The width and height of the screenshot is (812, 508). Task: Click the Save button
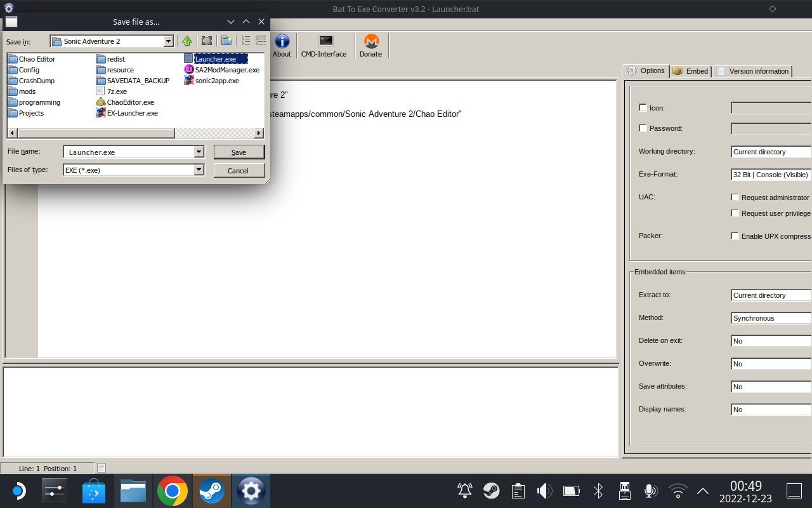(x=239, y=152)
